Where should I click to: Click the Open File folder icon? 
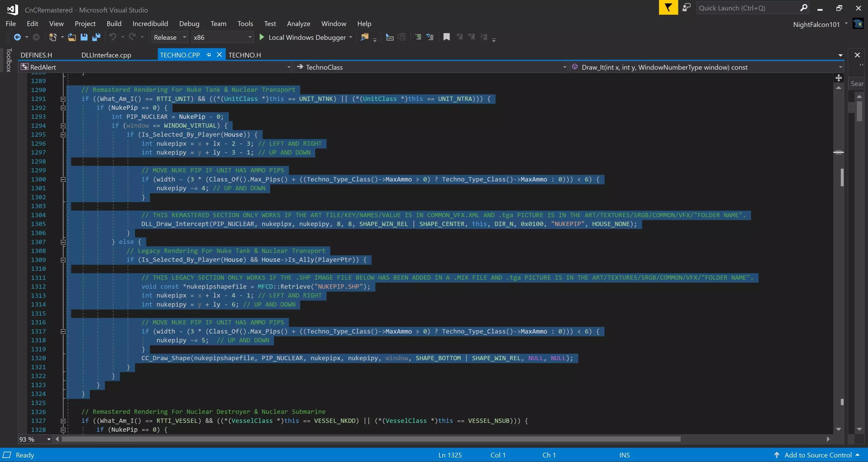(72, 37)
